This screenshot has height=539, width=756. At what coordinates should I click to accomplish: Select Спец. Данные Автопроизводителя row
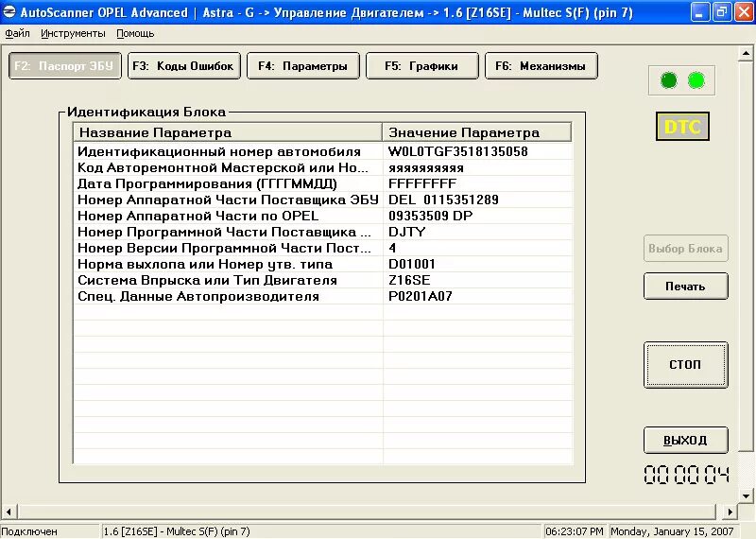pos(323,296)
